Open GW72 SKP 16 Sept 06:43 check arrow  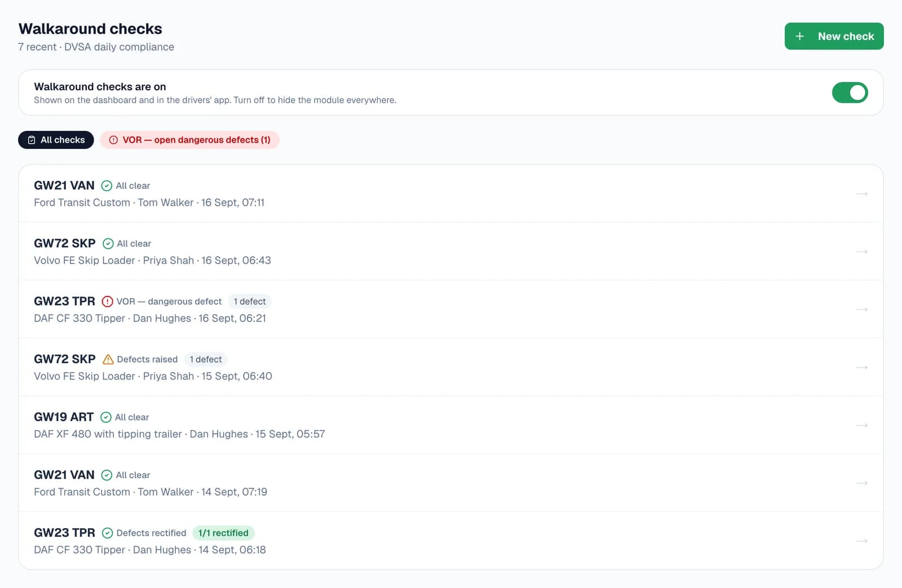(x=862, y=251)
